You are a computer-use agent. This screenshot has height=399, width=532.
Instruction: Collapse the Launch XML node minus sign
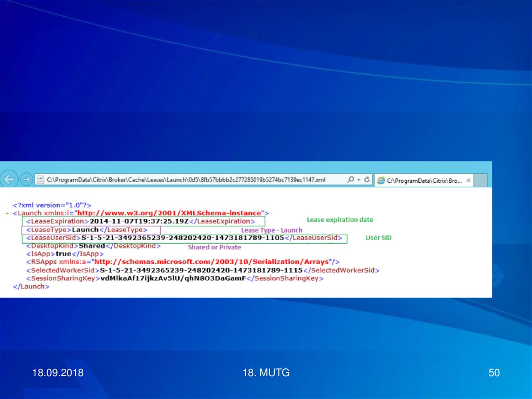[7, 213]
